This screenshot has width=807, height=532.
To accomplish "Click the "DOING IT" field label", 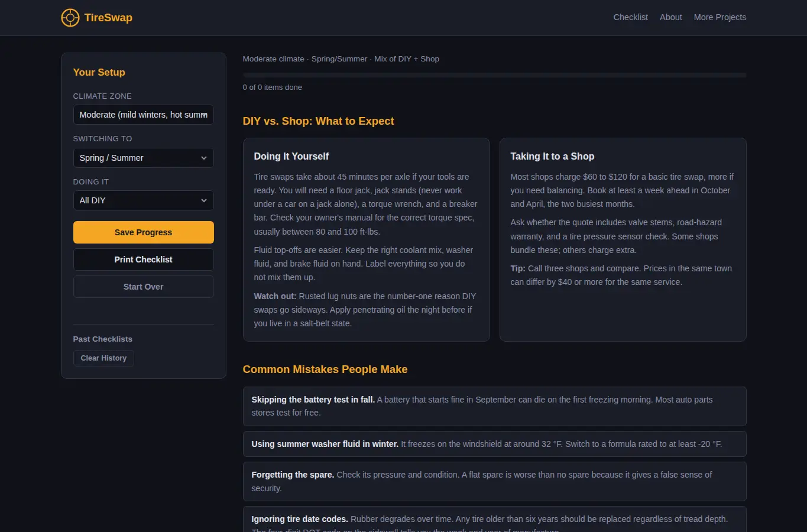I will [x=90, y=182].
